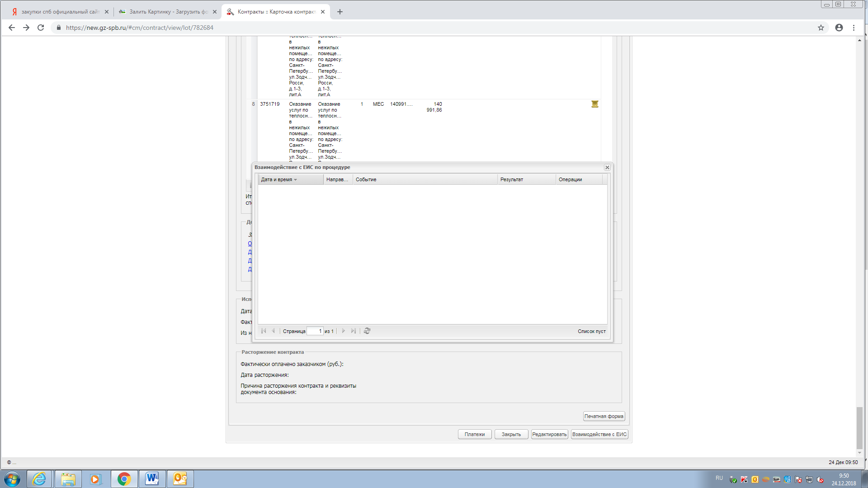868x488 pixels.
Task: Go to next page in pager
Action: (x=344, y=331)
